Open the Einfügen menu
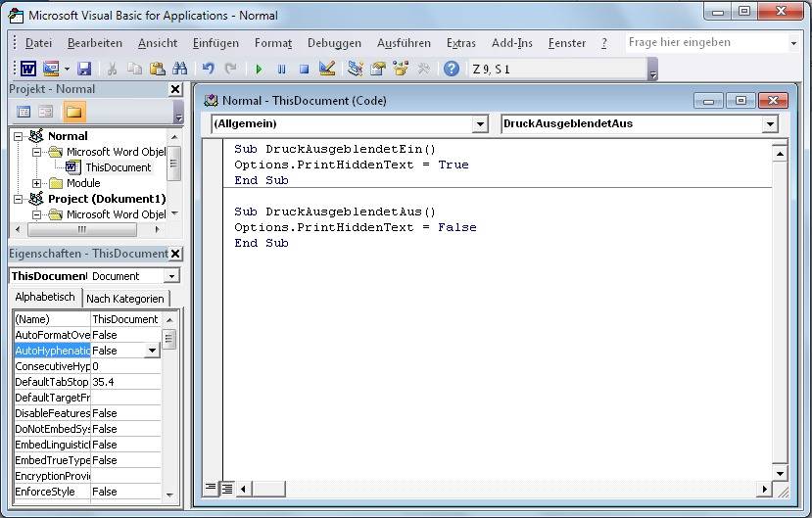This screenshot has width=812, height=518. tap(215, 43)
